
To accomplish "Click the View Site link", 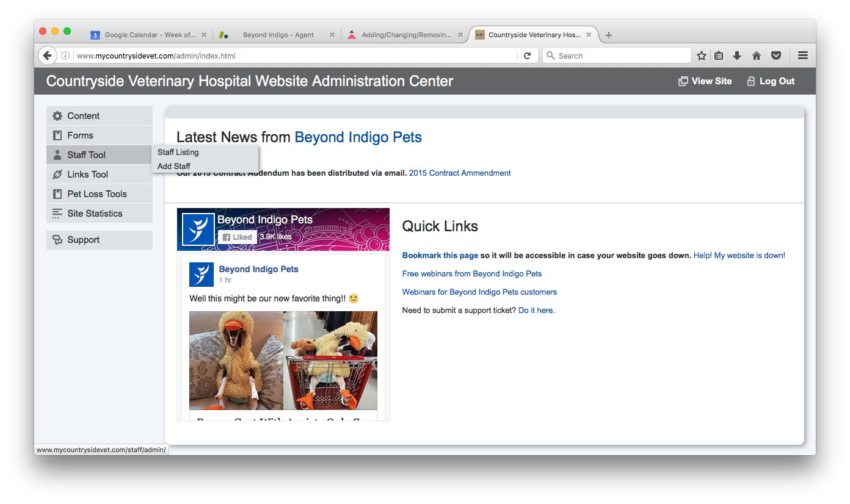I will pos(705,81).
